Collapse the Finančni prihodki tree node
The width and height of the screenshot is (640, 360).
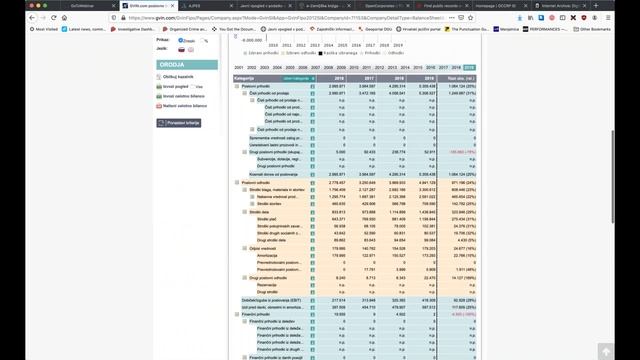pyautogui.click(x=237, y=315)
